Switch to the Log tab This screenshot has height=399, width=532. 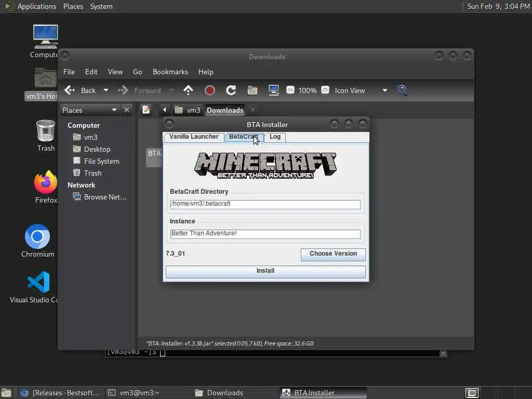[275, 137]
